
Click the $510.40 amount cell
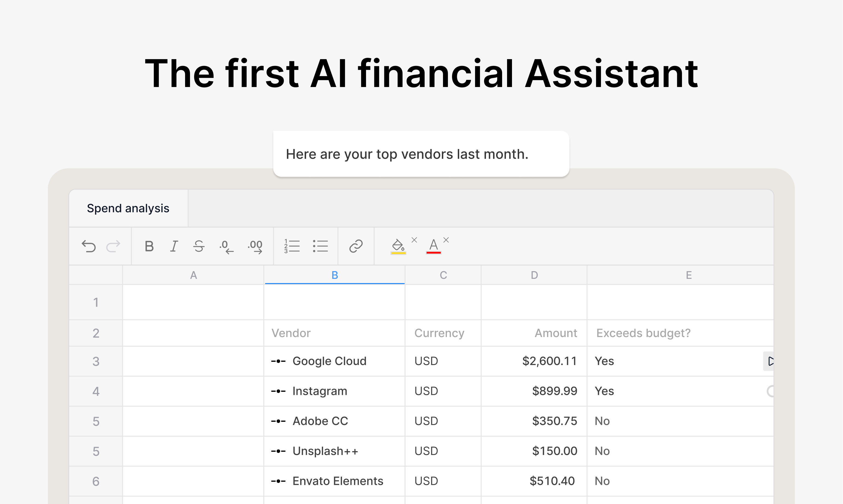(x=534, y=481)
